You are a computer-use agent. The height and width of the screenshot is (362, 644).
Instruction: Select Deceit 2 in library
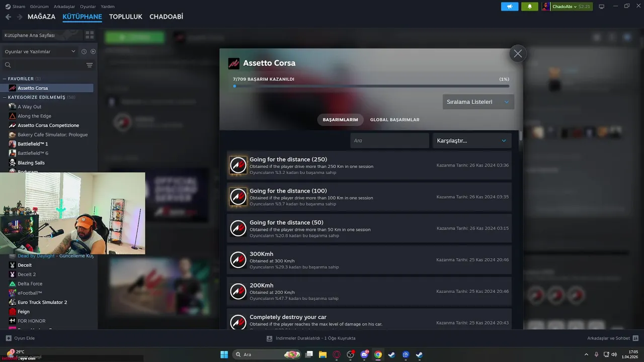(27, 275)
